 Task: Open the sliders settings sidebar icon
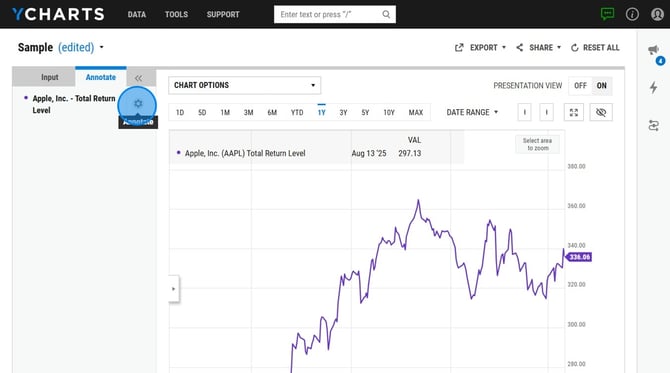(x=653, y=126)
